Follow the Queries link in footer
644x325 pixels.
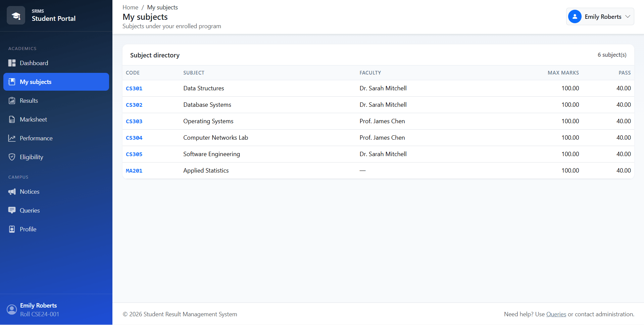[556, 314]
